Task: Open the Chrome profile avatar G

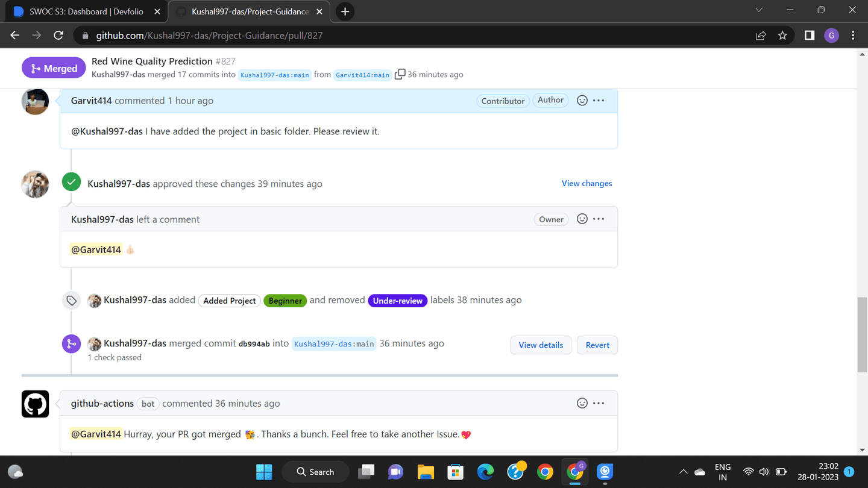Action: tap(831, 36)
